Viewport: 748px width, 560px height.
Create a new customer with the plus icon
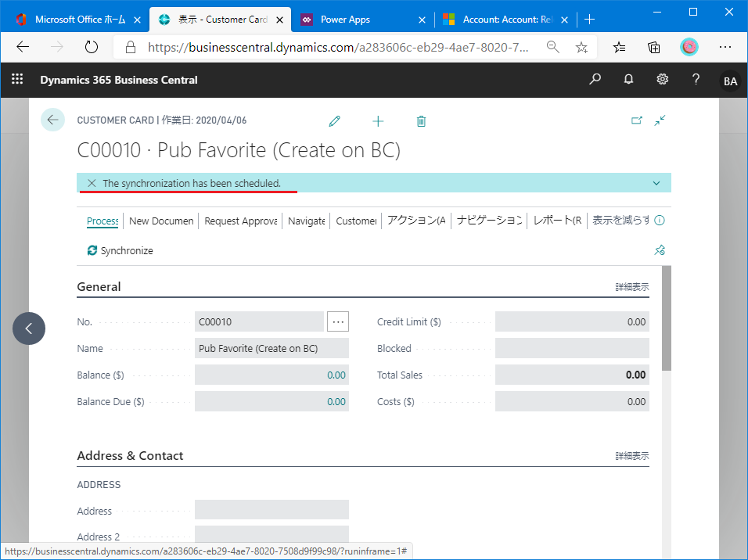coord(378,121)
